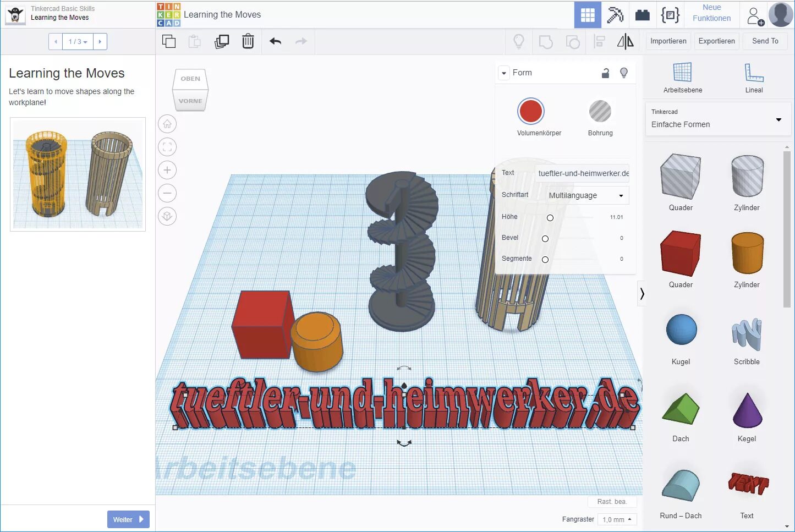Image resolution: width=795 pixels, height=532 pixels.
Task: Select the Rund – Dach shape
Action: [x=681, y=485]
